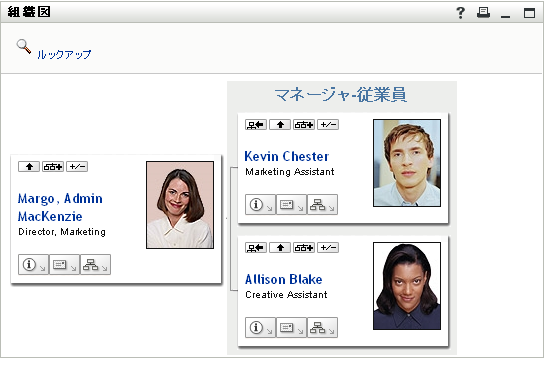
Task: Open identity info for Margo MacKenzie
Action: [33, 265]
